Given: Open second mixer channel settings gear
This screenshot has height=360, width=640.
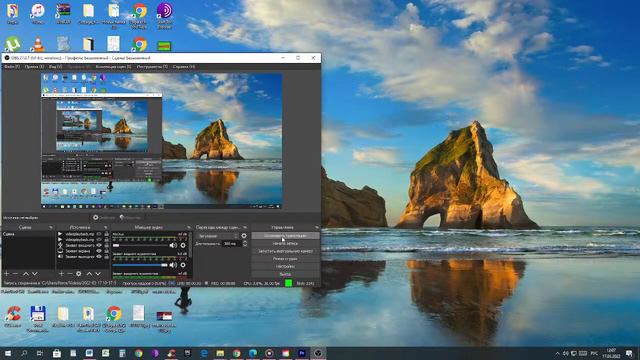Looking at the screenshot, I should (183, 265).
